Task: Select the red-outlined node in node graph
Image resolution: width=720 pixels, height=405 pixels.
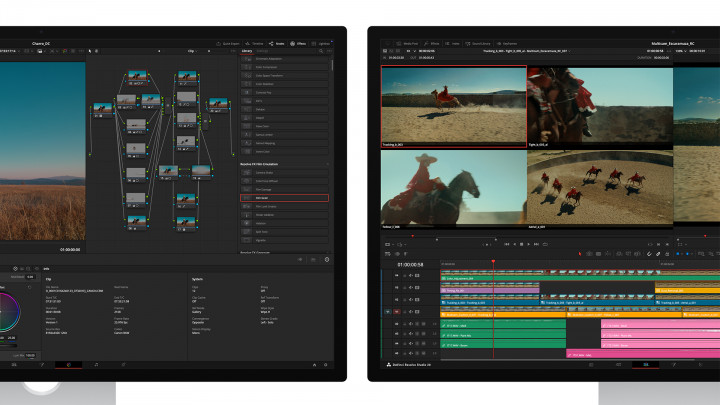Action: click(137, 78)
